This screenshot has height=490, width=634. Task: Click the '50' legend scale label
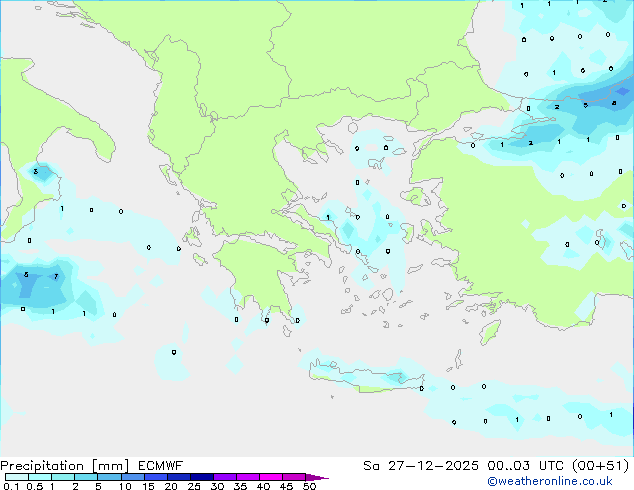309,486
